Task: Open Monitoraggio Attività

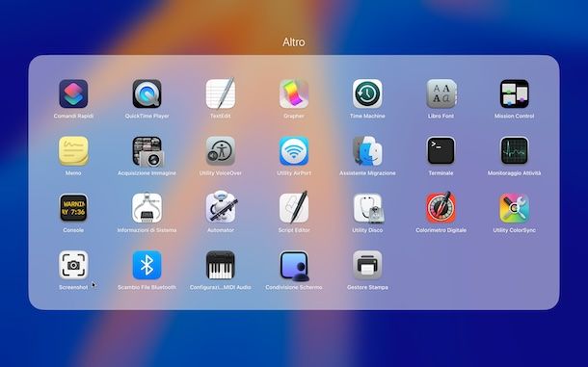Action: click(515, 150)
